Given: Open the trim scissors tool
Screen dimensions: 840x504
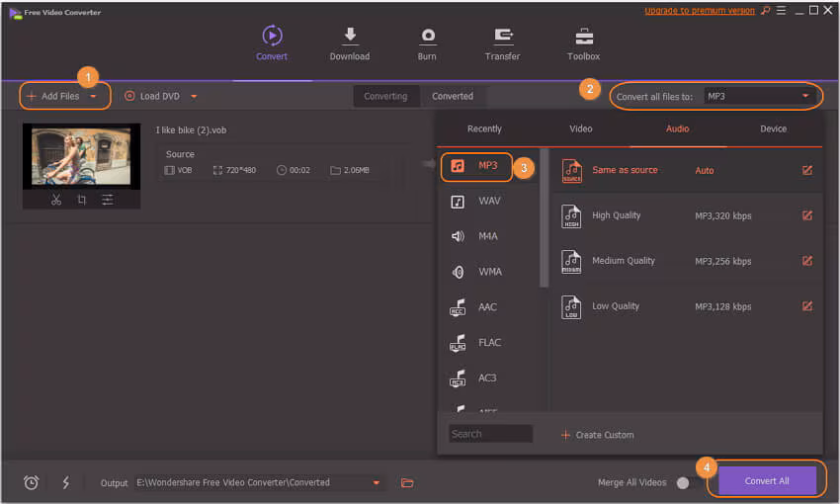Looking at the screenshot, I should [56, 200].
